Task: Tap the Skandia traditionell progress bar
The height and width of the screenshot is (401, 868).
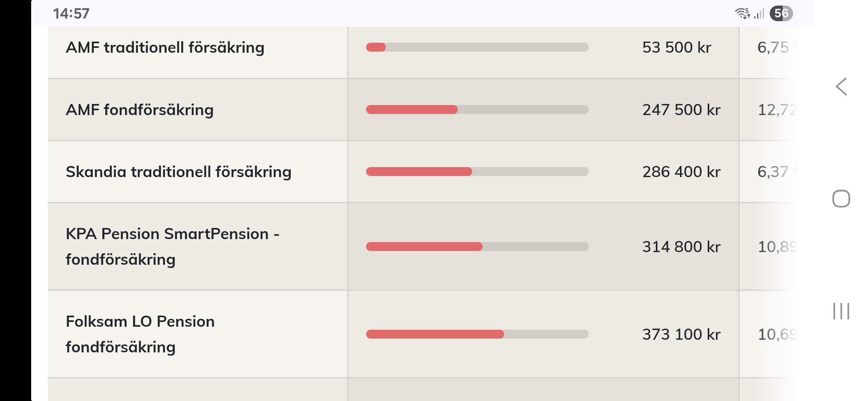Action: coord(477,172)
